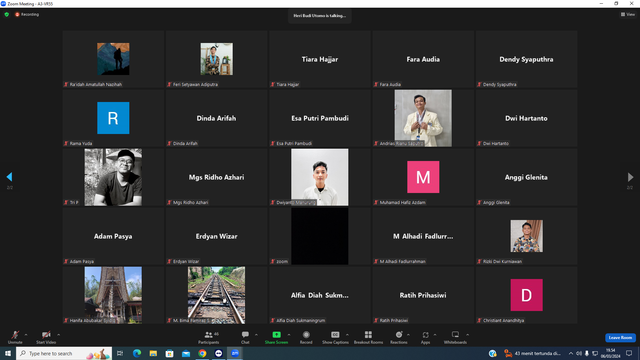This screenshot has width=640, height=360.
Task: Open Breakout Rooms
Action: [x=368, y=337]
